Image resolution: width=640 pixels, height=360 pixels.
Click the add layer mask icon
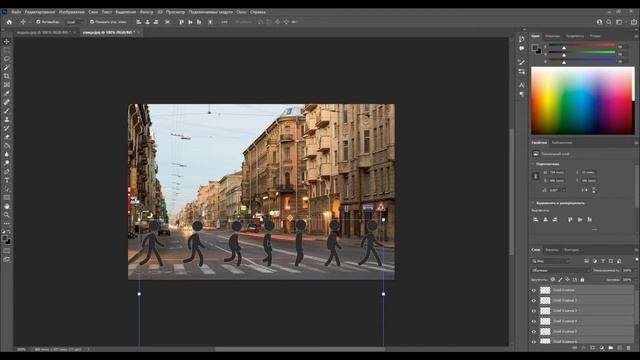(593, 348)
